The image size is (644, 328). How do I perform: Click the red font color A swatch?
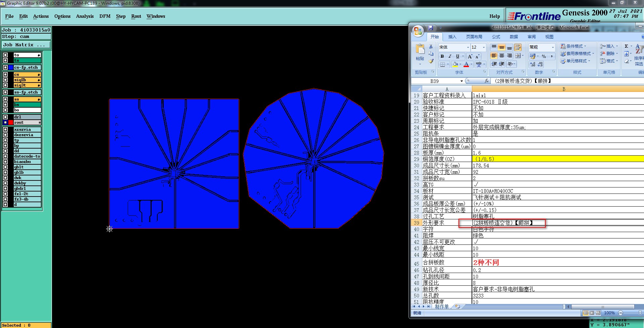click(x=466, y=64)
